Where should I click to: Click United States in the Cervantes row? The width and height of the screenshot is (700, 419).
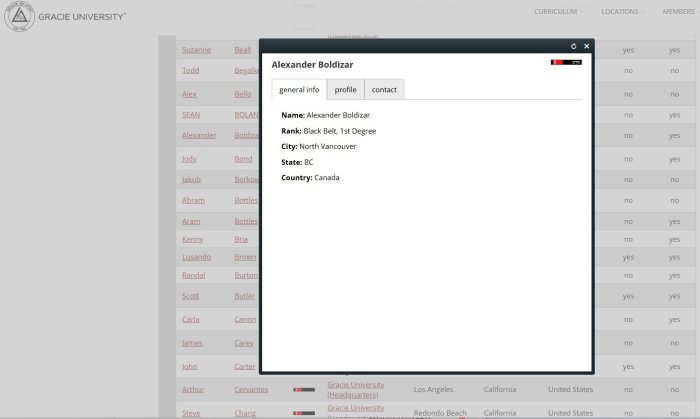[571, 390]
